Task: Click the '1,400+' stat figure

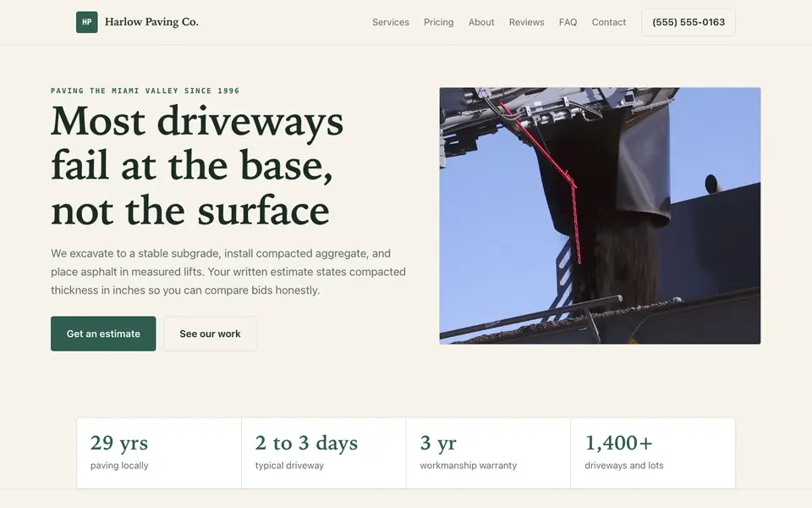Action: [618, 443]
